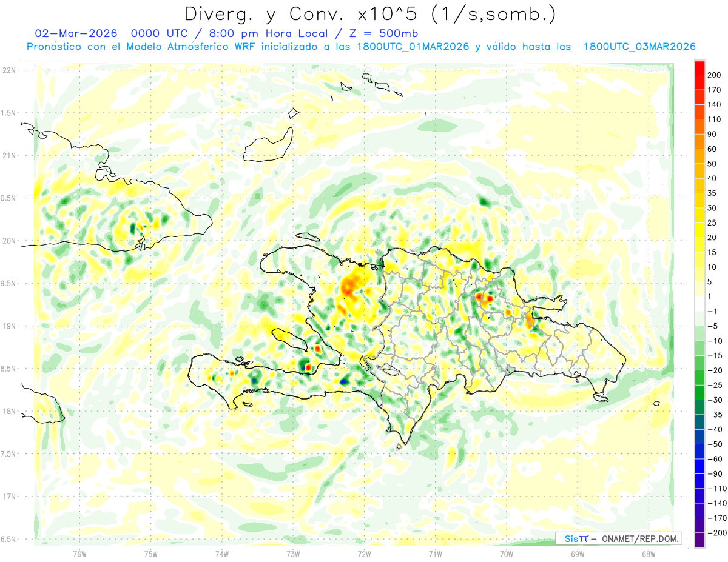Click the "25" value on the color scale

click(712, 222)
